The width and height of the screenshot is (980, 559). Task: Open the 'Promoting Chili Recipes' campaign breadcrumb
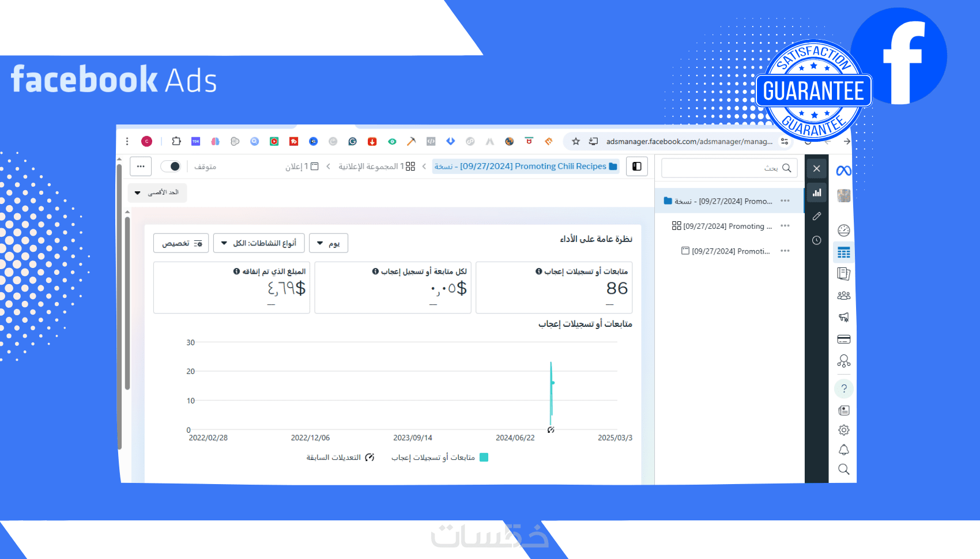(x=526, y=167)
